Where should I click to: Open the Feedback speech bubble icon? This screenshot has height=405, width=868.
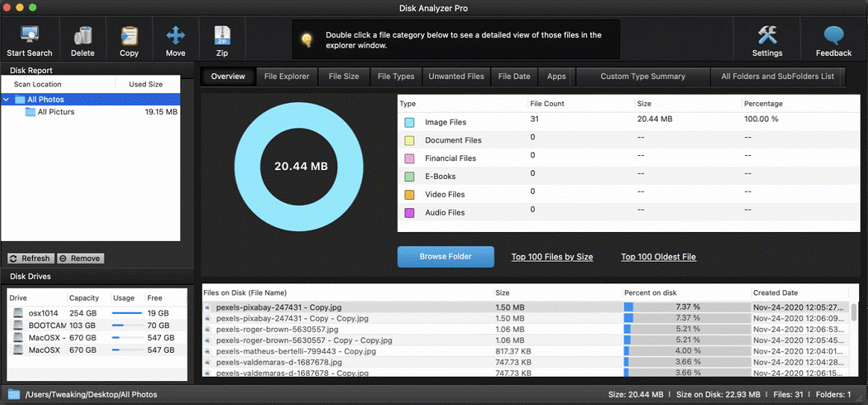point(834,36)
